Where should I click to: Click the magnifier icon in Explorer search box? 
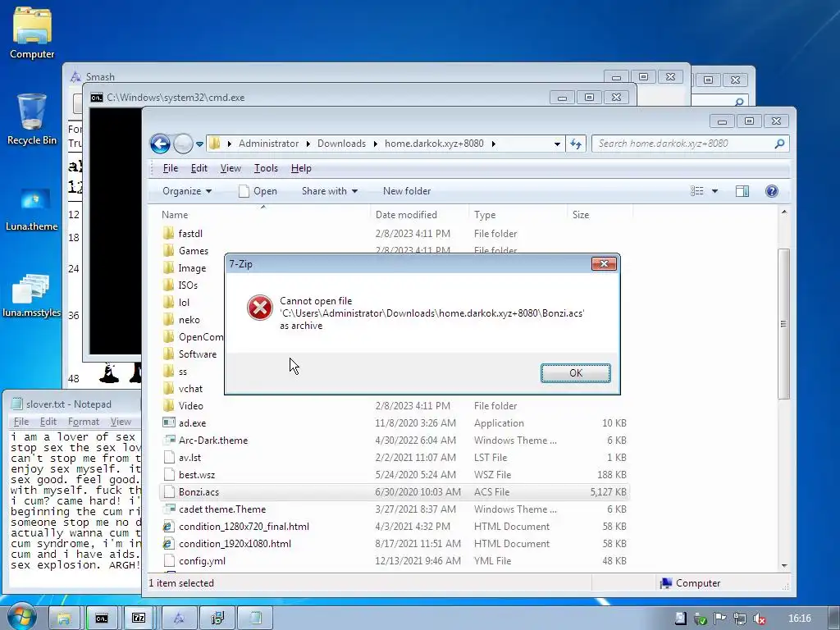click(779, 144)
